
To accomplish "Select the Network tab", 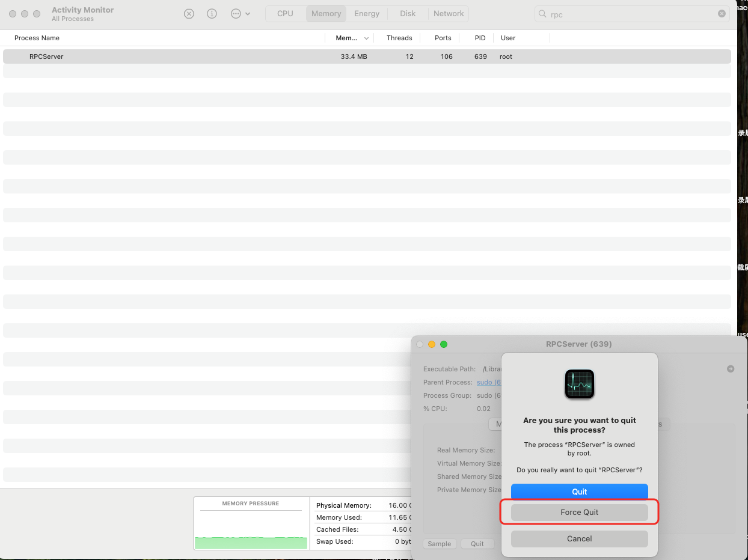I will coord(449,14).
